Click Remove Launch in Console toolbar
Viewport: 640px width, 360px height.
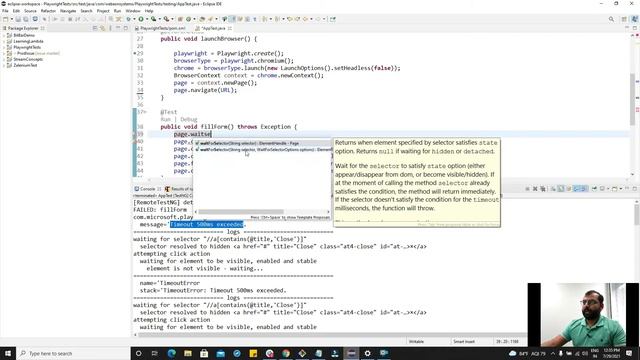[x=535, y=189]
